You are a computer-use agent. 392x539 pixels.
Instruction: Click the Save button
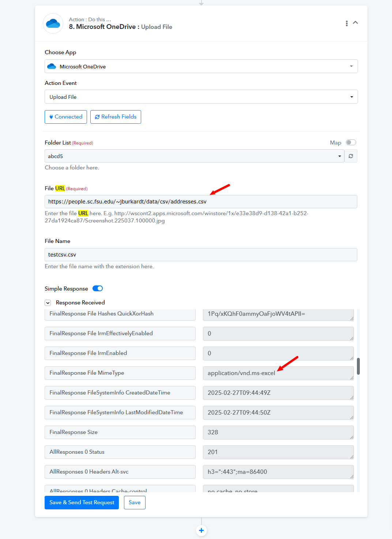(x=135, y=502)
